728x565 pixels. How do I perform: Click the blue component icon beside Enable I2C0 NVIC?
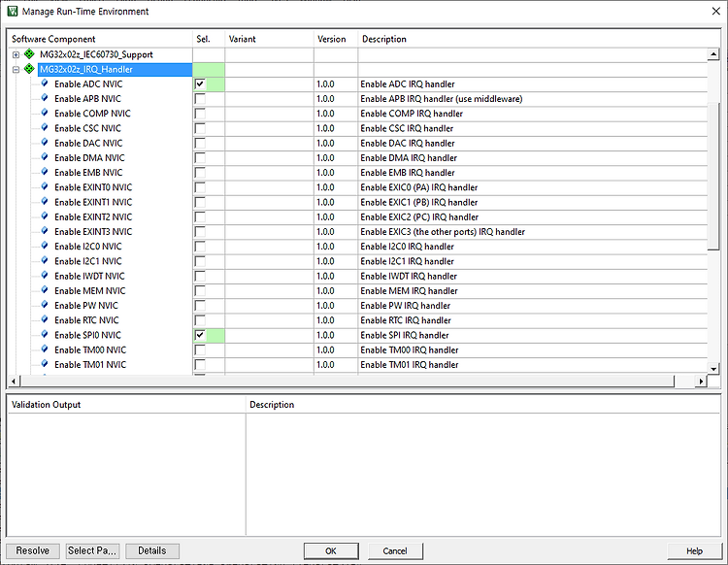pyautogui.click(x=45, y=246)
